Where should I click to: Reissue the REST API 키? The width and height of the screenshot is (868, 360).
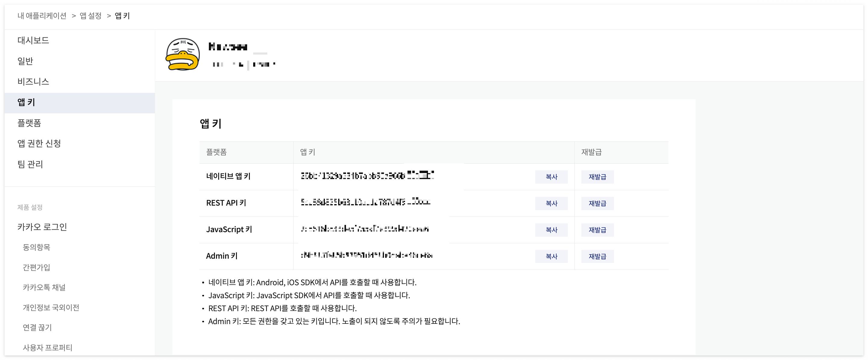tap(597, 204)
